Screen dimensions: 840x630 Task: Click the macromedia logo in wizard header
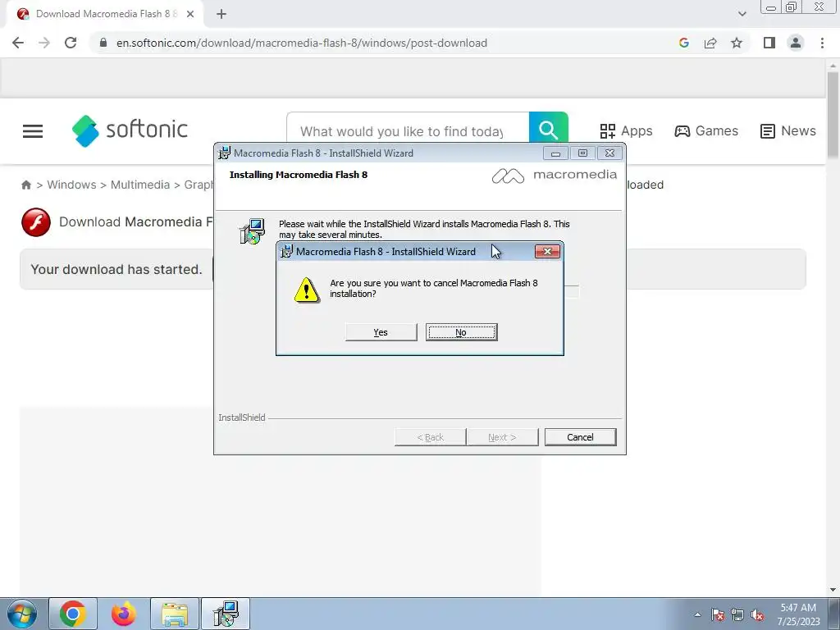(x=554, y=176)
